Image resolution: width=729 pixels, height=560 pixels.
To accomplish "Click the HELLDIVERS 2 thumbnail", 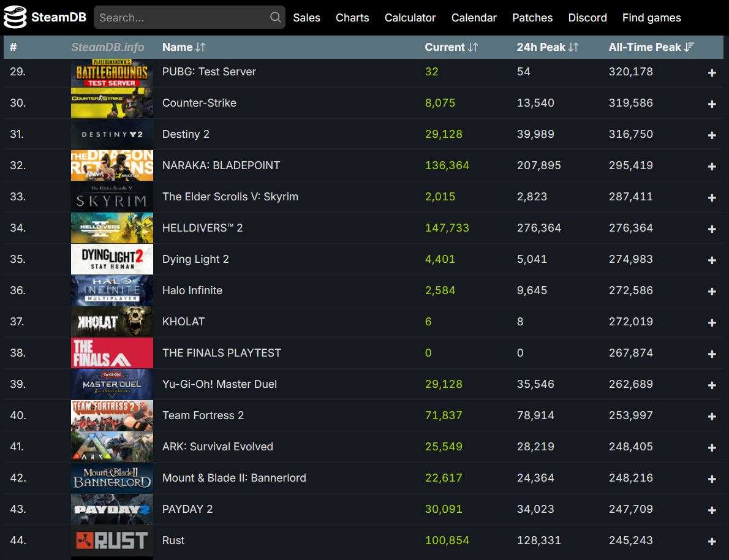I will point(112,228).
